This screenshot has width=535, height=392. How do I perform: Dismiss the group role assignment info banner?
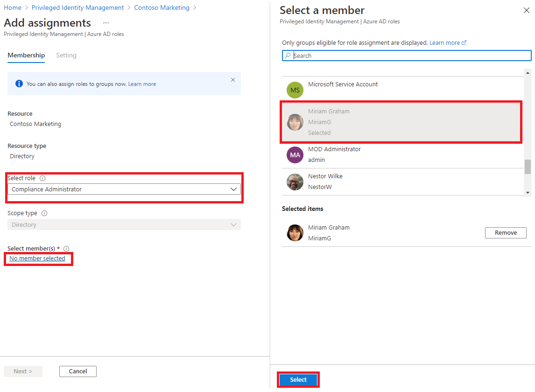point(232,80)
